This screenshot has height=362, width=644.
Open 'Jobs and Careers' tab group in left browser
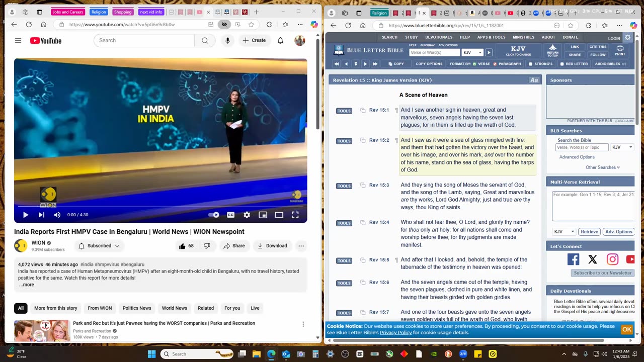coord(68,12)
